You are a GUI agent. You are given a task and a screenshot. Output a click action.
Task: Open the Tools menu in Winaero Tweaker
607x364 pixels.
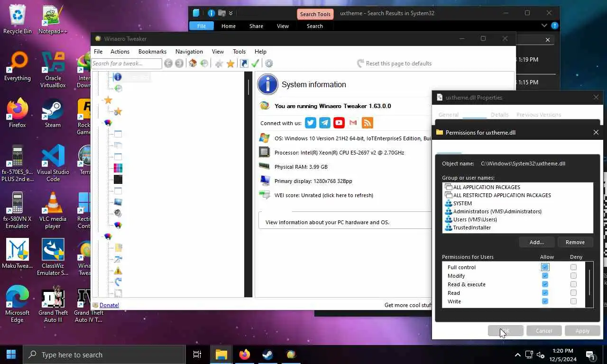[x=239, y=52]
